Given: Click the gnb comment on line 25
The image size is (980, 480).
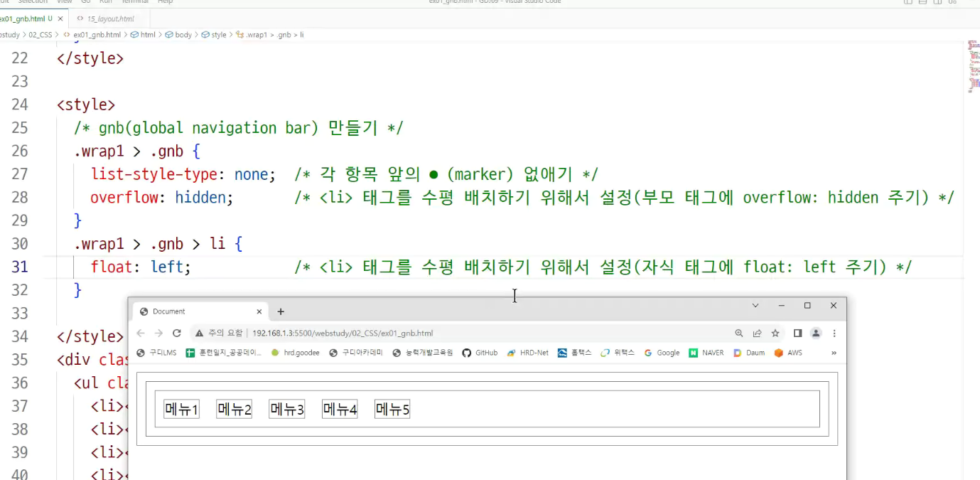Looking at the screenshot, I should click(239, 128).
